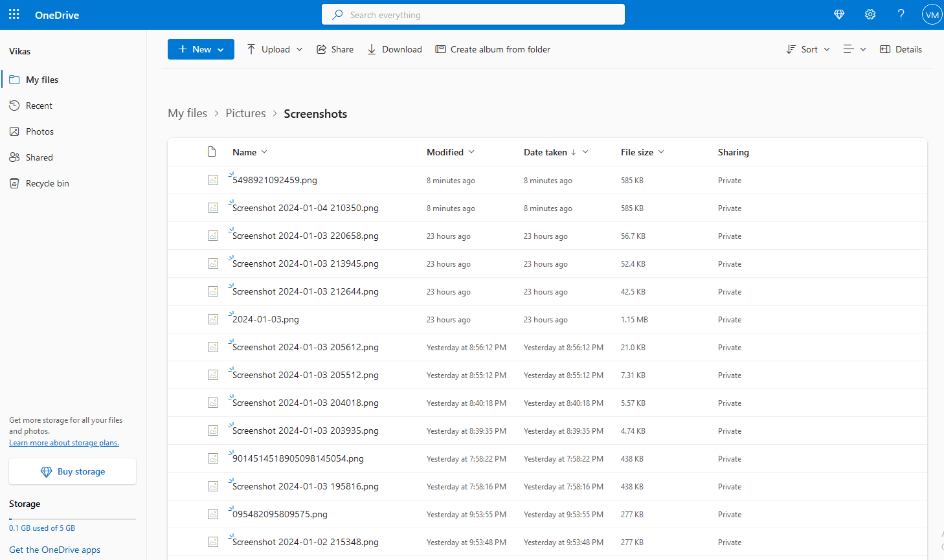The width and height of the screenshot is (944, 560).
Task: Switch to Shared in the sidebar
Action: point(39,157)
